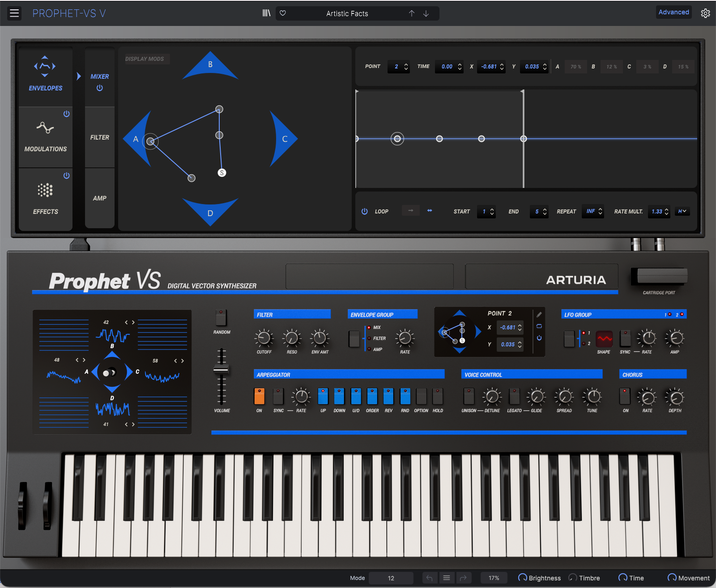Open the Mixer envelope tab
Image resolution: width=716 pixels, height=588 pixels.
pos(100,77)
